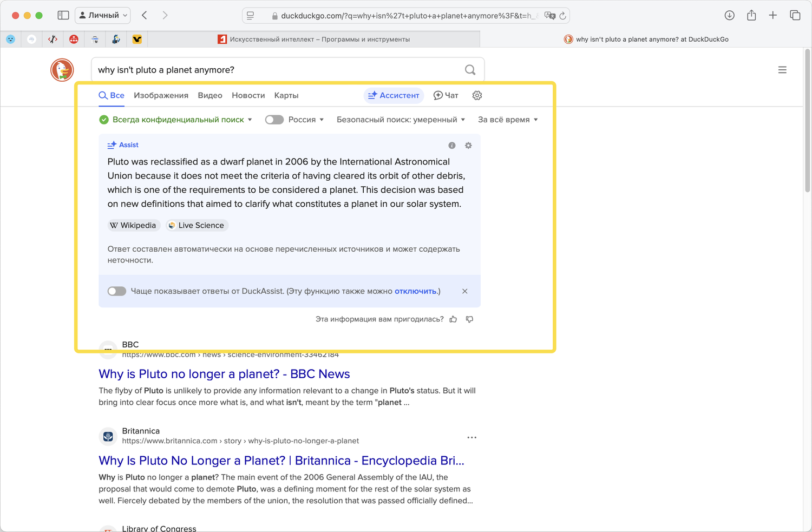812x532 pixels.
Task: Dismiss the DuckAssist frequency prompt
Action: pyautogui.click(x=465, y=291)
